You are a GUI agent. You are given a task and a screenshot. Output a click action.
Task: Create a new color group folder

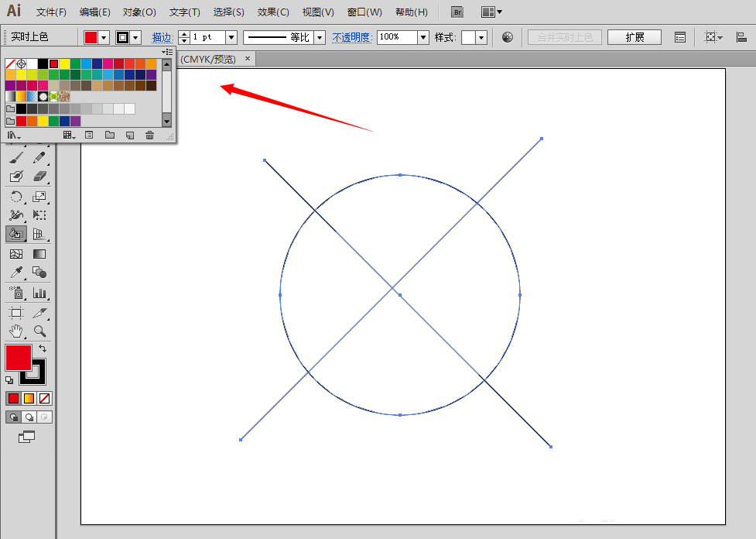click(110, 135)
